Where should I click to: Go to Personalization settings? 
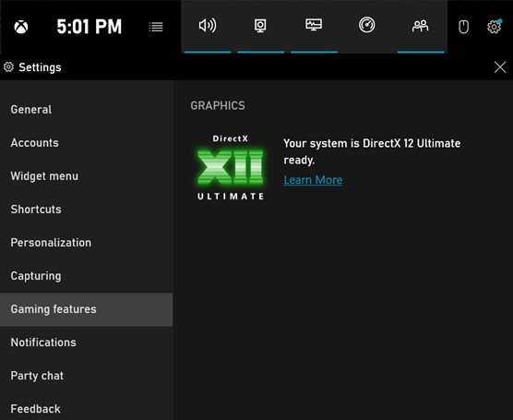87,243
